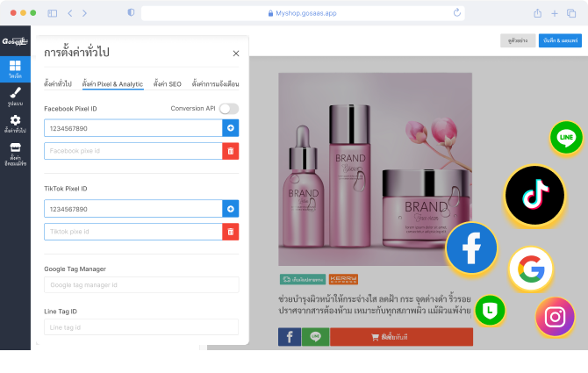The height and width of the screenshot is (373, 588).
Task: Focus the Facebook Pixel ID field with 1234567890
Action: click(x=133, y=128)
